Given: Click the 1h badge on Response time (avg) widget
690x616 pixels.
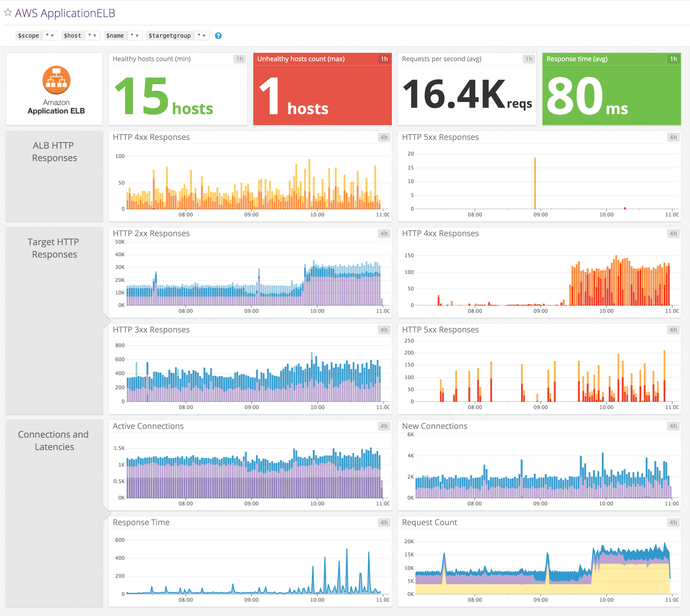Looking at the screenshot, I should (x=673, y=59).
